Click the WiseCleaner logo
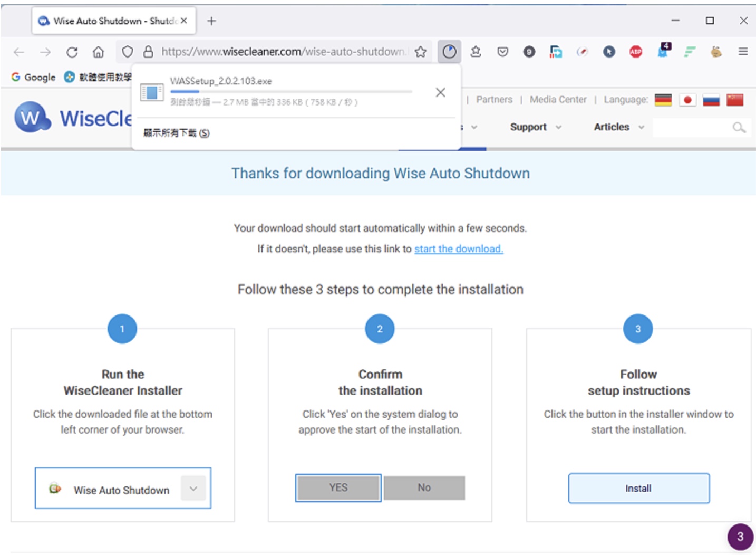 pyautogui.click(x=74, y=118)
